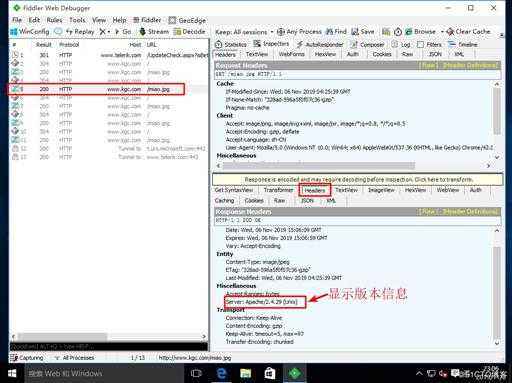Select Tunnel to www.telerik.com:443 session

point(109,157)
